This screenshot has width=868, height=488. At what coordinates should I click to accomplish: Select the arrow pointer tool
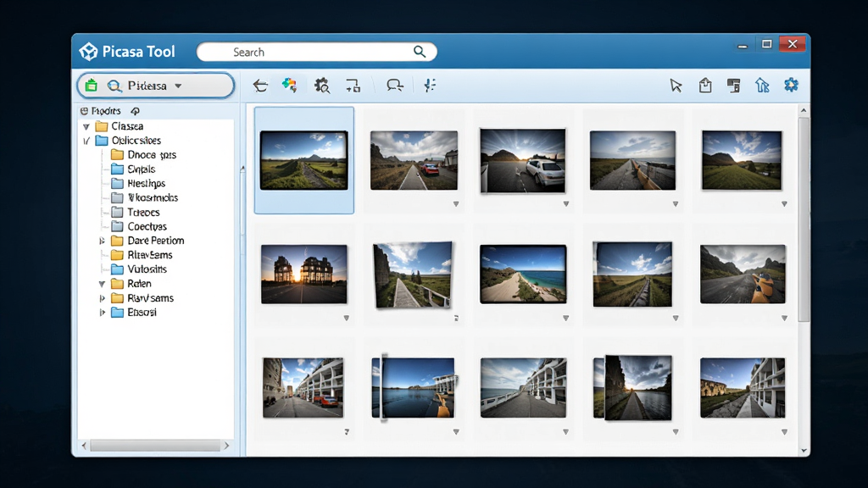tap(676, 86)
